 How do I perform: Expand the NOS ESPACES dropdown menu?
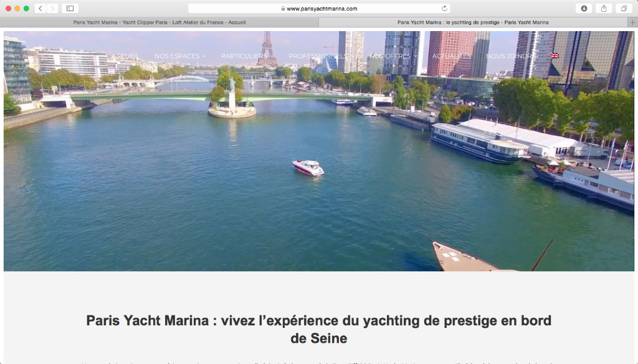pos(180,56)
